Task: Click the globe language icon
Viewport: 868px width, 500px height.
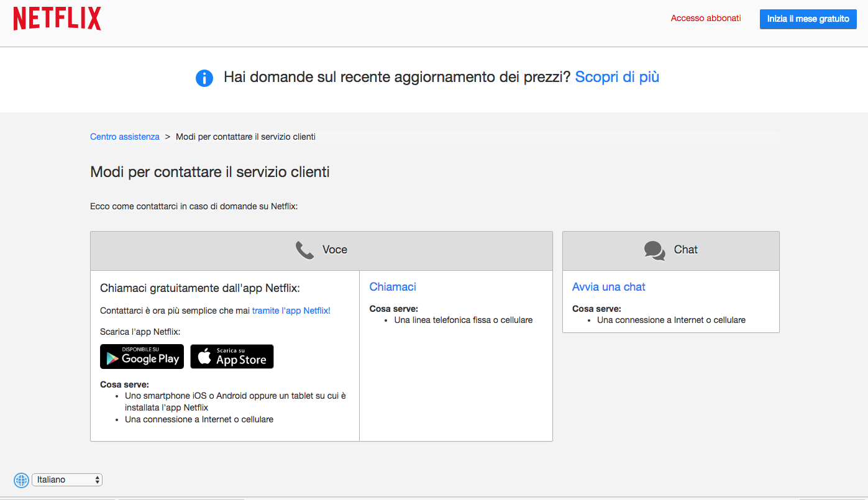Action: coord(21,480)
